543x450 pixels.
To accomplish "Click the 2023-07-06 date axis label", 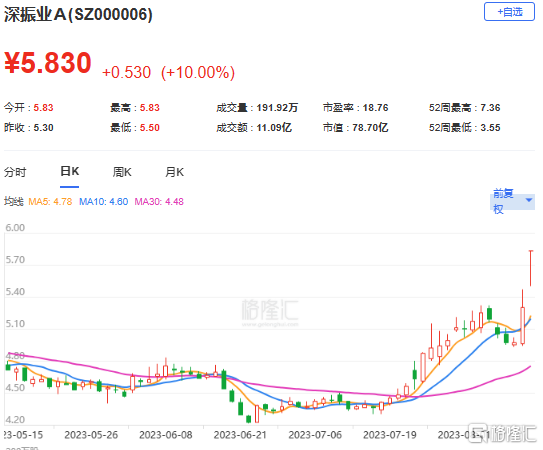I will 315,435.
